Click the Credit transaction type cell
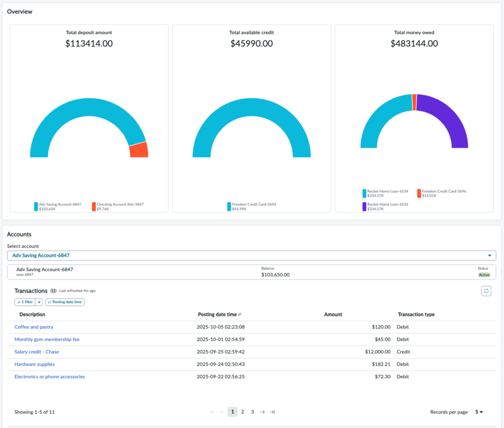504x428 pixels. tap(403, 352)
